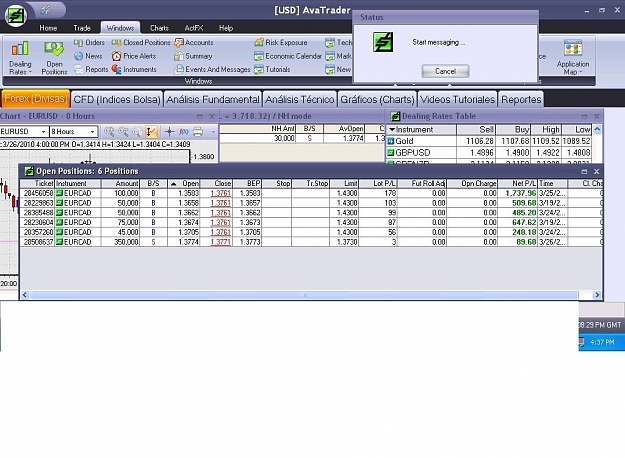The width and height of the screenshot is (625, 458).
Task: Open the Orders window
Action: coord(89,43)
